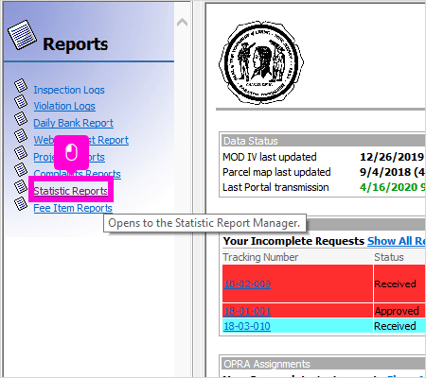Open tracking number 18-03-010
The image size is (426, 378).
click(x=247, y=326)
